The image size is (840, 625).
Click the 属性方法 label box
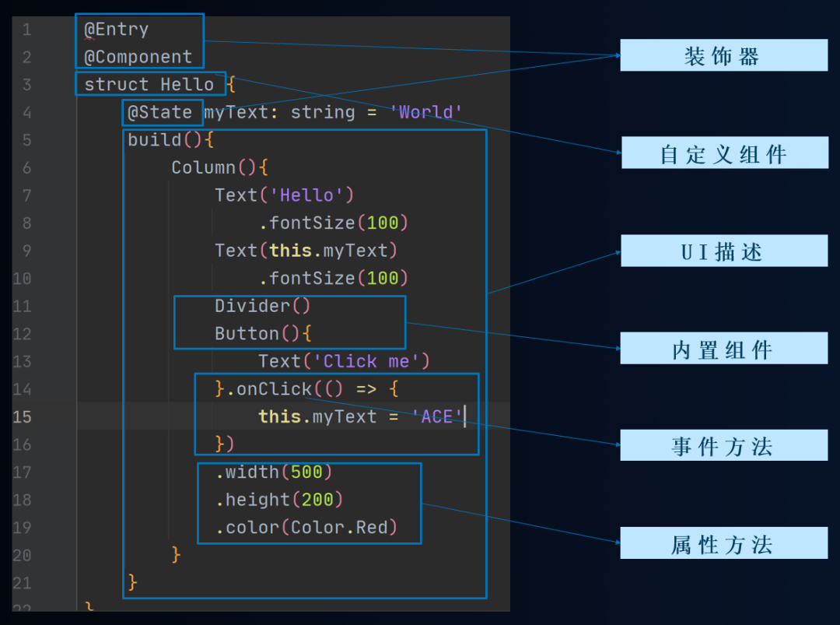[724, 543]
